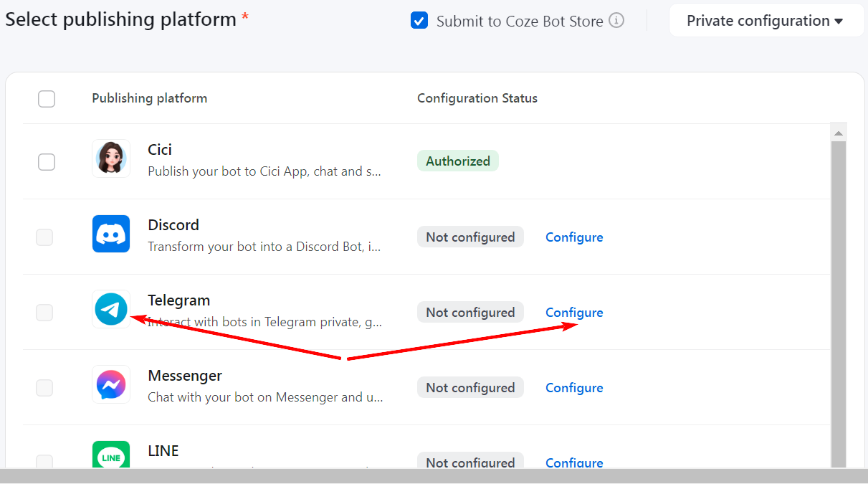Viewport: 868px width, 484px height.
Task: Click the Authorized status badge for Cici
Action: (458, 161)
